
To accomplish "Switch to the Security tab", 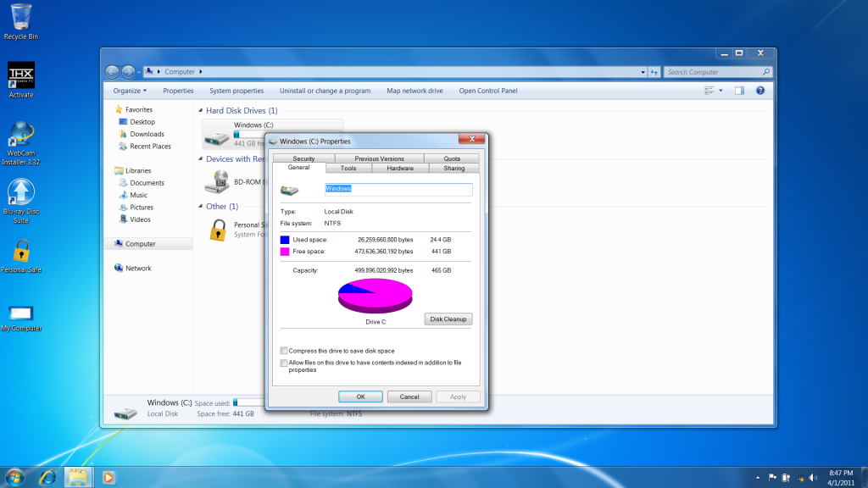I will click(304, 158).
